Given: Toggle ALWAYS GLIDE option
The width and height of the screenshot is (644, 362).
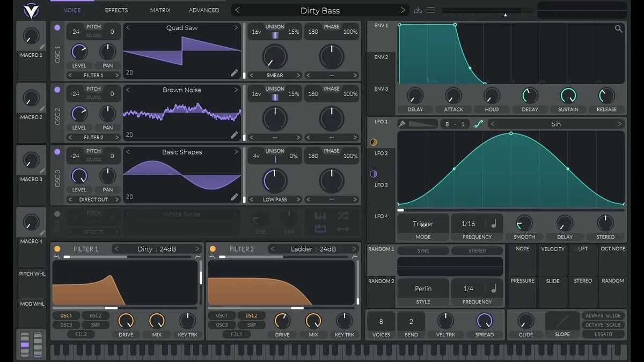Looking at the screenshot, I should tap(603, 316).
